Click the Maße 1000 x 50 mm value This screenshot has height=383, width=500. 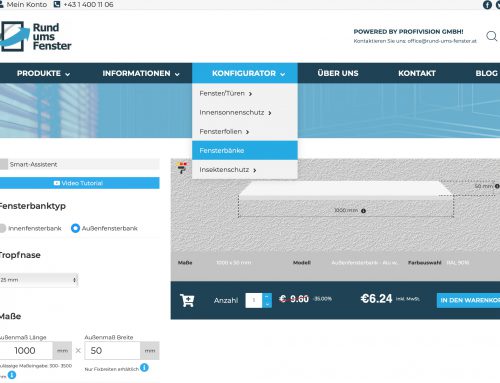[234, 263]
